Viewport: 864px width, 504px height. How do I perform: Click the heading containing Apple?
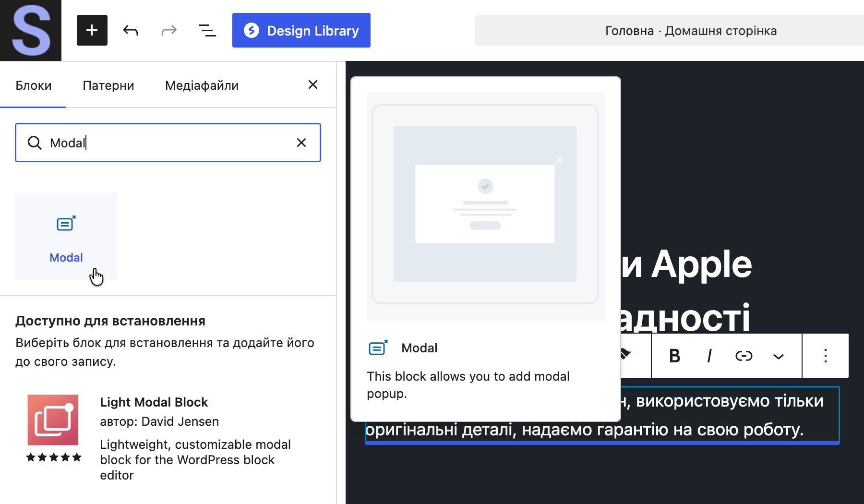(x=686, y=291)
